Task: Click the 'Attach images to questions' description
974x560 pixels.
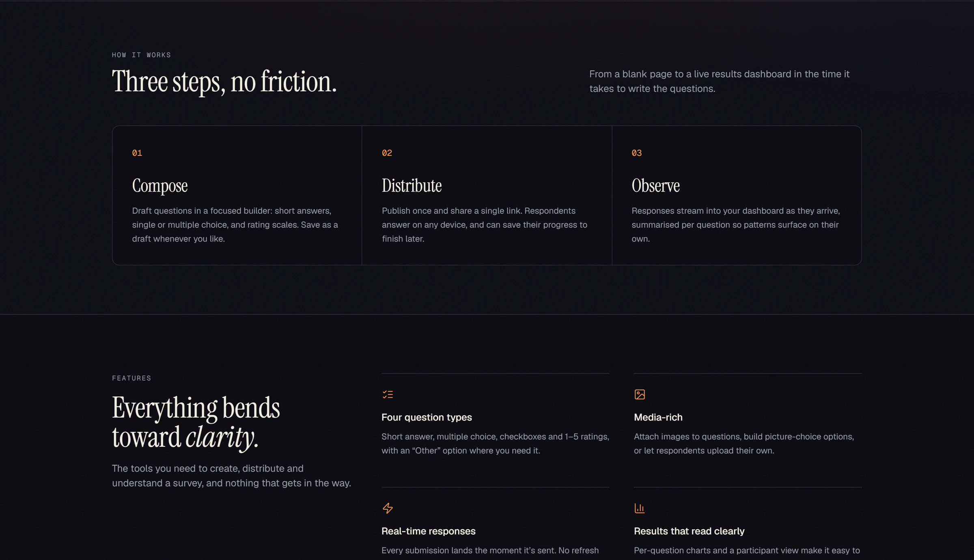Action: (x=744, y=444)
